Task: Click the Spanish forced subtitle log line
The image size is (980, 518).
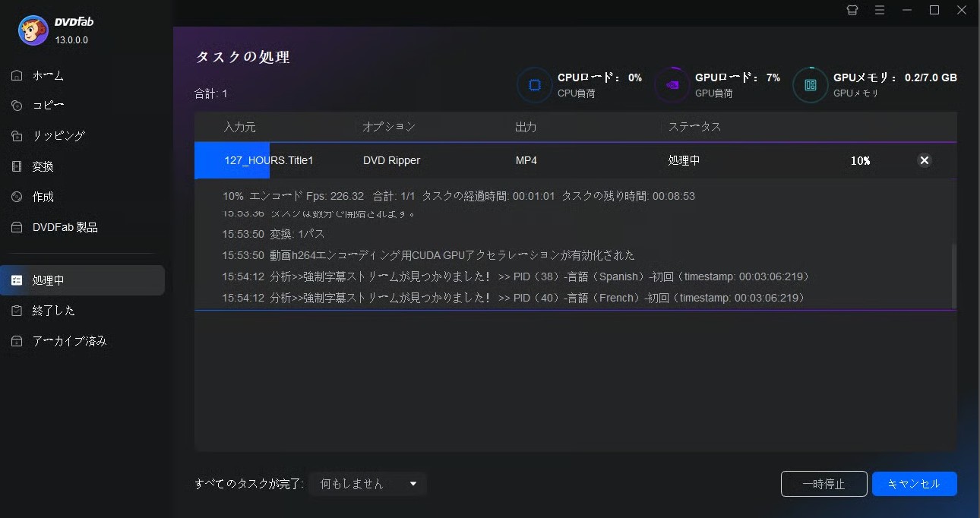Action: [516, 276]
